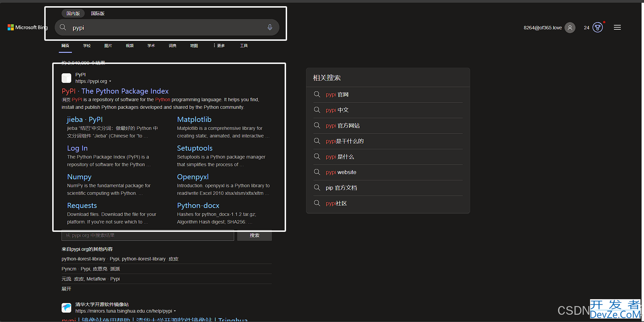The image size is (644, 322).
Task: Click into the main Bing search box
Action: [x=167, y=27]
